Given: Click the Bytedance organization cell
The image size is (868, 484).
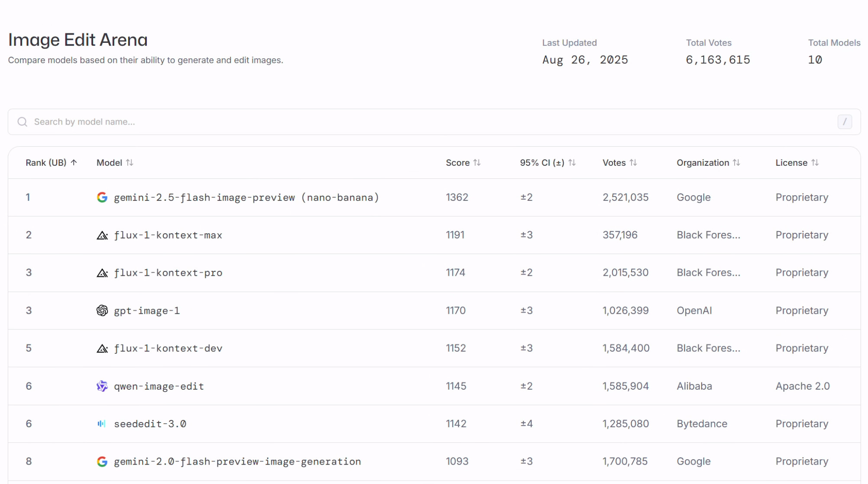Looking at the screenshot, I should pos(702,424).
